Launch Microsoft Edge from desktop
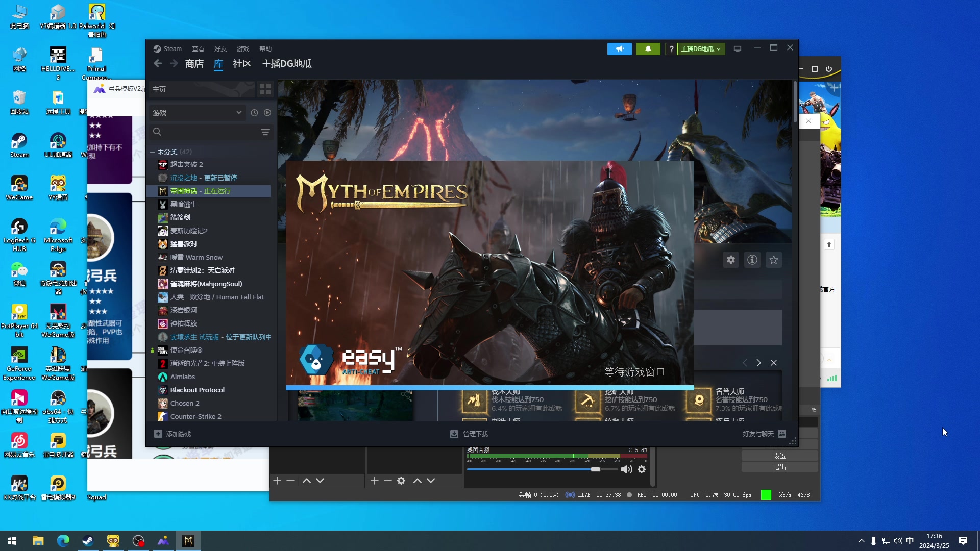 coord(58,235)
